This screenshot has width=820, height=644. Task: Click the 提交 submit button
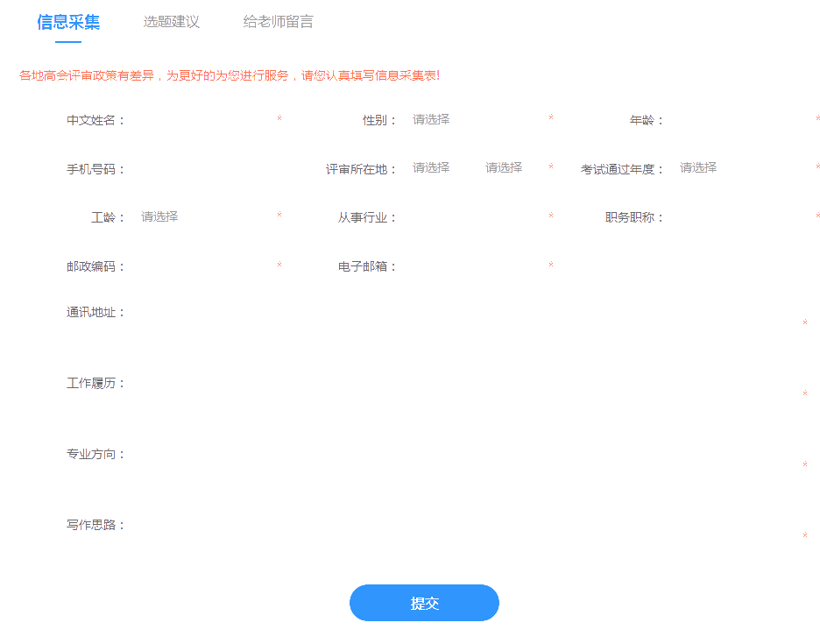[424, 603]
